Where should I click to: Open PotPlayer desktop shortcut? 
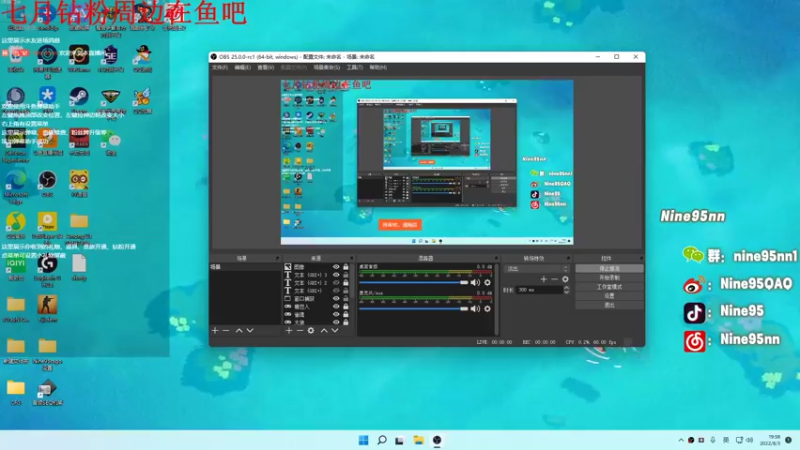pyautogui.click(x=47, y=226)
